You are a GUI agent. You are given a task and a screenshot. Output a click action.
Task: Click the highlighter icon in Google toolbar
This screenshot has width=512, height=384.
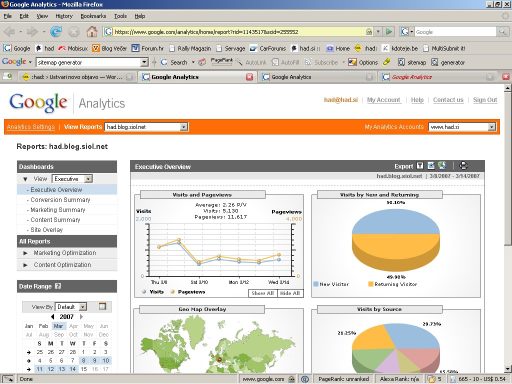point(387,62)
